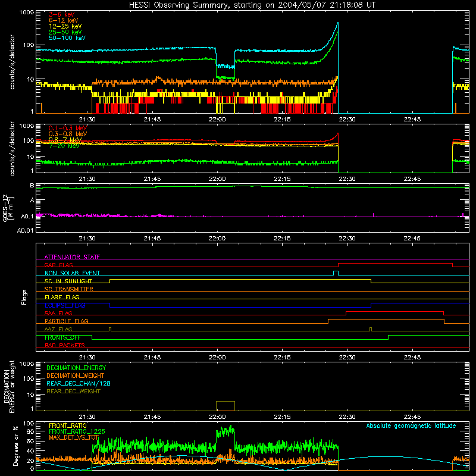Select the DECIMATION_ENERGY legend label
Screen dimensions: 476x476
click(x=76, y=368)
